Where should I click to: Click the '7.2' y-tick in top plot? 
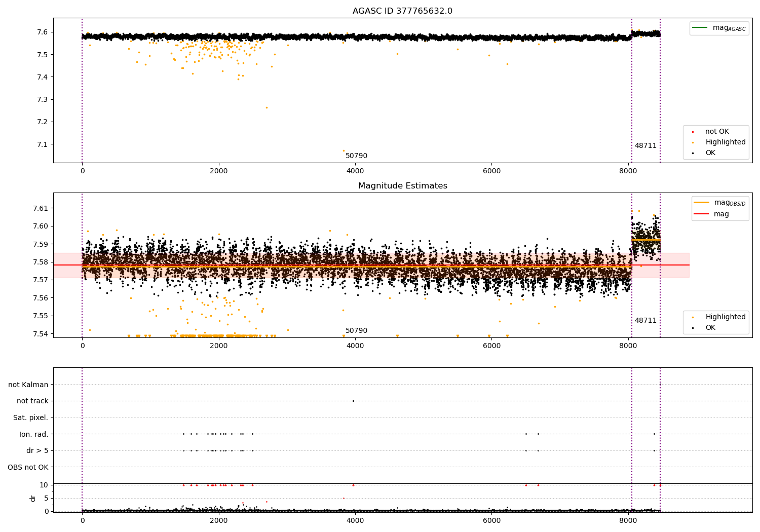click(x=43, y=122)
